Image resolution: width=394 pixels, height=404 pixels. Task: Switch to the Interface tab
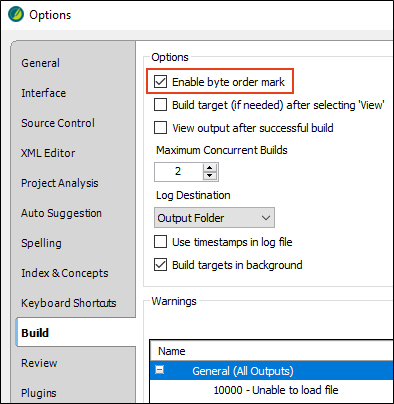pyautogui.click(x=44, y=93)
